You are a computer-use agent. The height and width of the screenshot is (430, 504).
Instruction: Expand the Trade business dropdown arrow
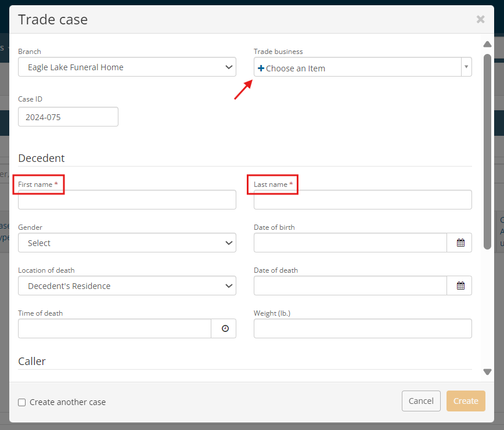tap(466, 67)
